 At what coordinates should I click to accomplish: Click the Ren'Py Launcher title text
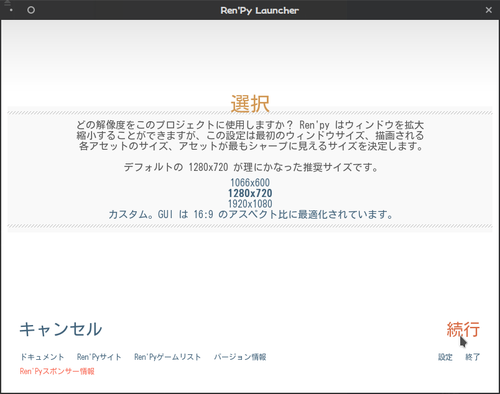259,10
